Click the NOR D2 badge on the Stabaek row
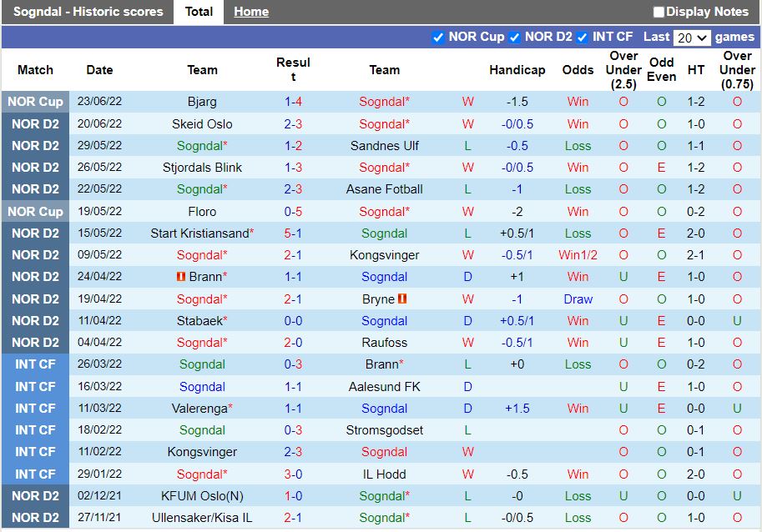Viewport: 762px width, 532px height. tap(35, 320)
